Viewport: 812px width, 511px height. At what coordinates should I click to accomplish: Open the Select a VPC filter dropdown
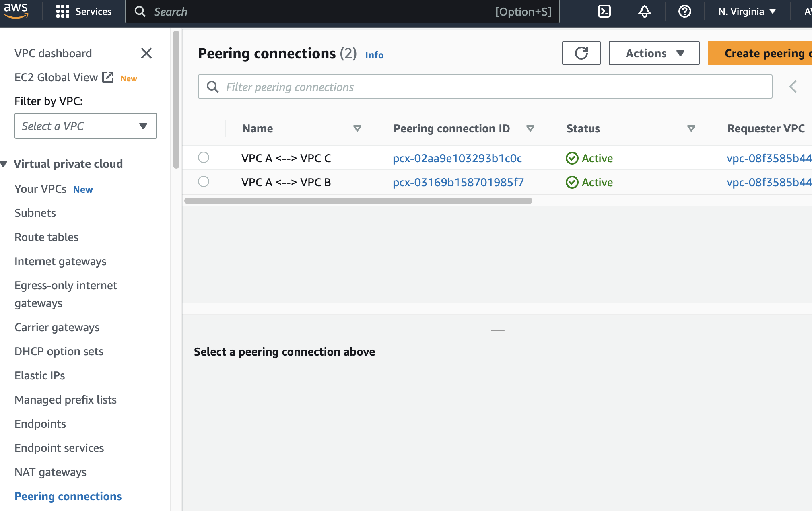tap(85, 126)
